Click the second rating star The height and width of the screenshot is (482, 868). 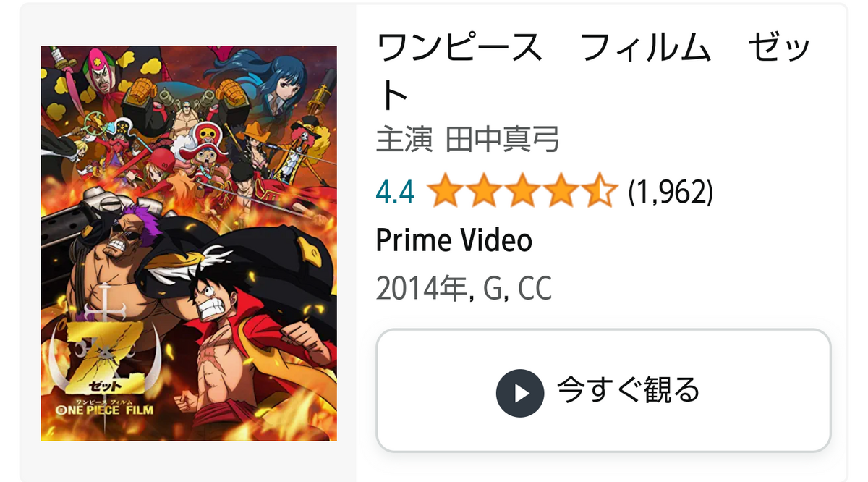click(x=482, y=193)
